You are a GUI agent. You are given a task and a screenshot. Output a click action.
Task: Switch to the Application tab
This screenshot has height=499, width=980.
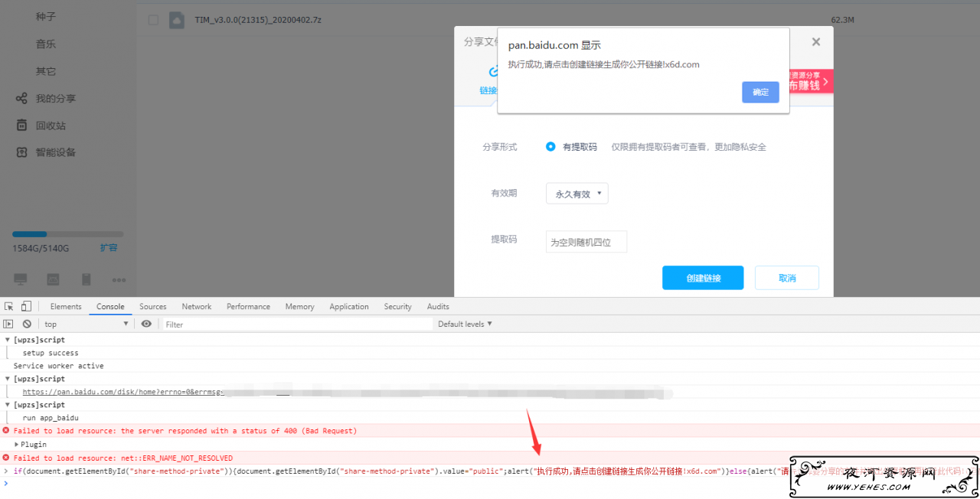coord(349,306)
